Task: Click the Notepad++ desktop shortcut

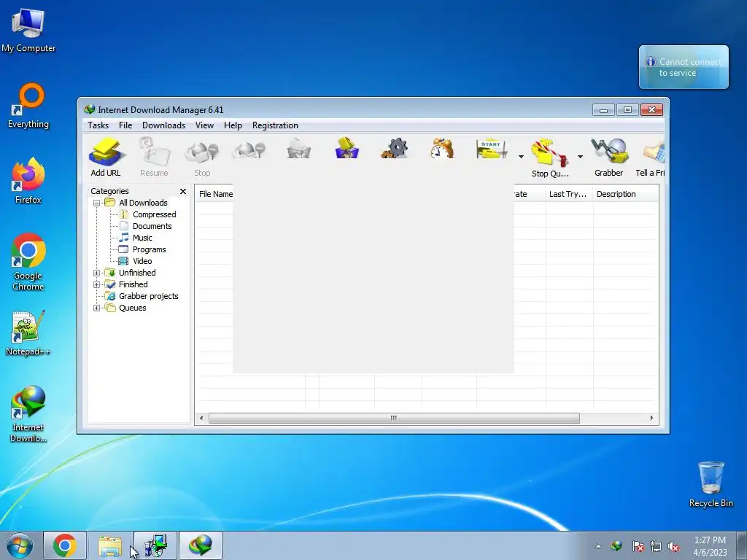Action: click(x=28, y=333)
